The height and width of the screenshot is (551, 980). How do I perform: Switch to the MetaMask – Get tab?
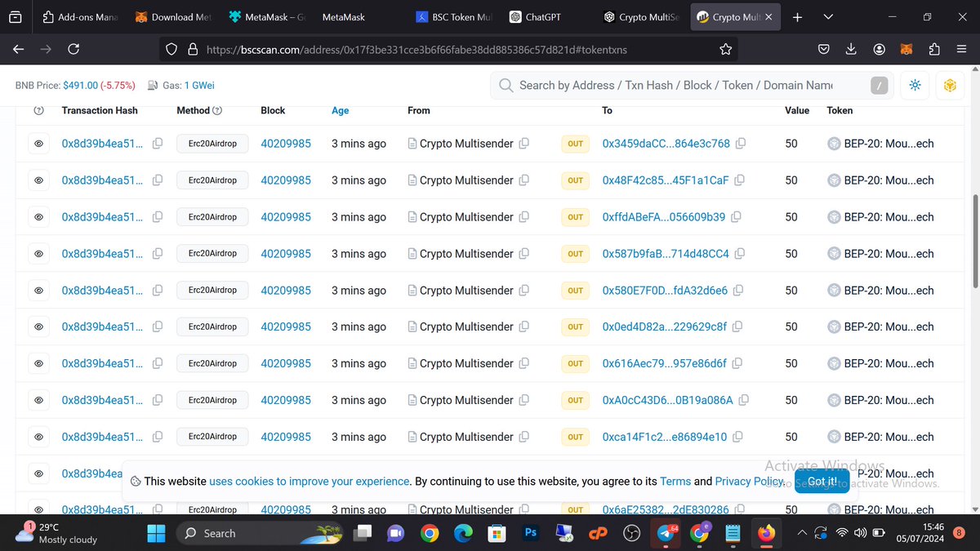267,17
